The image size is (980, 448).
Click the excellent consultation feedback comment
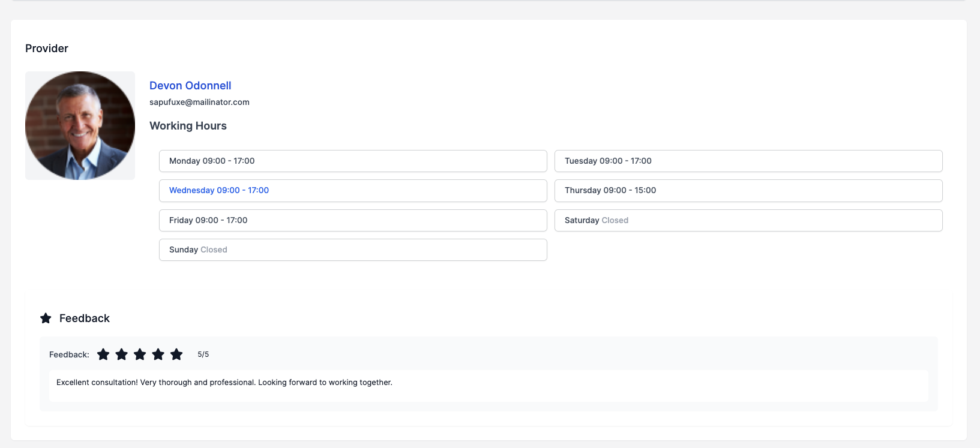224,383
